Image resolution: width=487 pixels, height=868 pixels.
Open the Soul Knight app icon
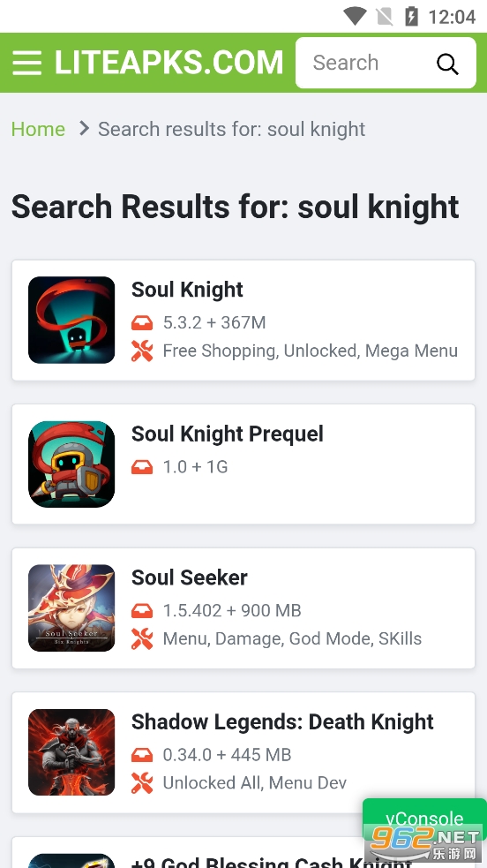coord(71,320)
